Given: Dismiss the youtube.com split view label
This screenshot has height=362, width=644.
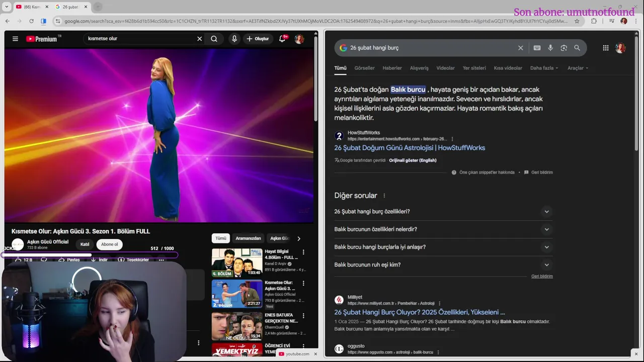Looking at the screenshot, I should (315, 354).
